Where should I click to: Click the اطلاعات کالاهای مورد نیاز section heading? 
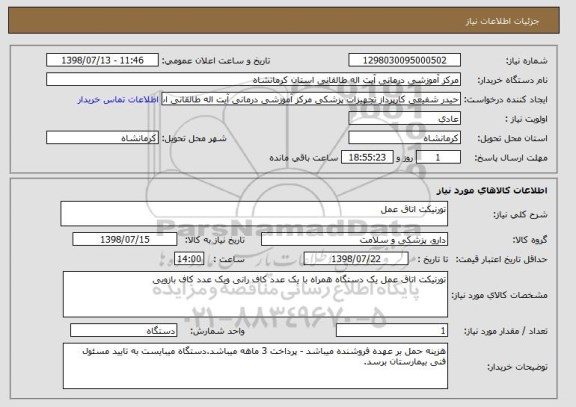492,190
